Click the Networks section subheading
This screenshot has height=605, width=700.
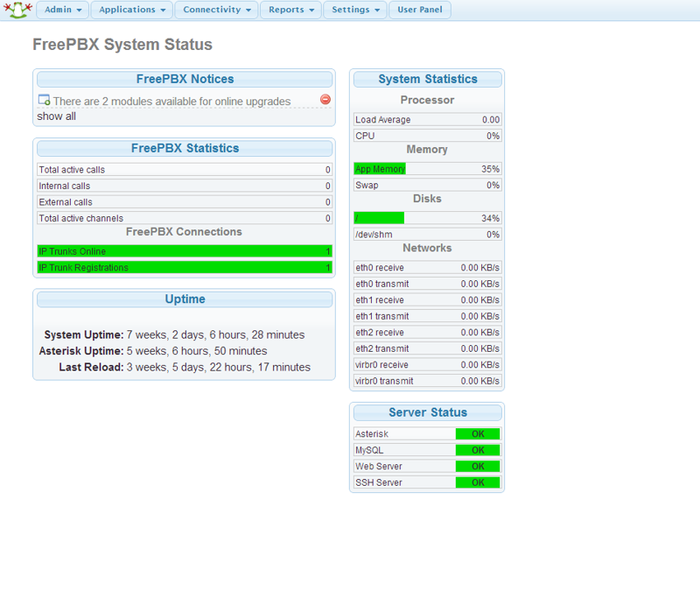tap(427, 248)
